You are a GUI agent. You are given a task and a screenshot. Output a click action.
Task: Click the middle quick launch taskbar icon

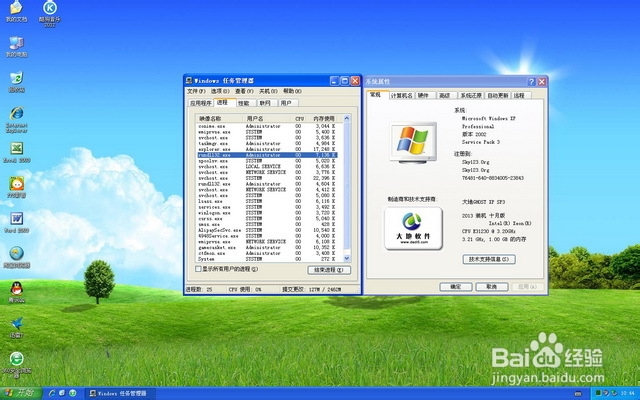[62, 393]
